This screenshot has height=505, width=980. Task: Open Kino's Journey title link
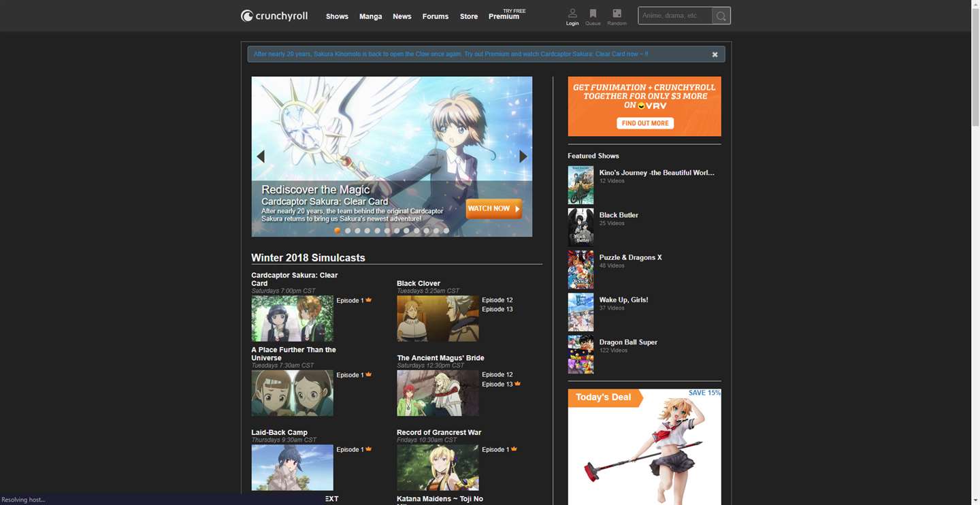(657, 173)
